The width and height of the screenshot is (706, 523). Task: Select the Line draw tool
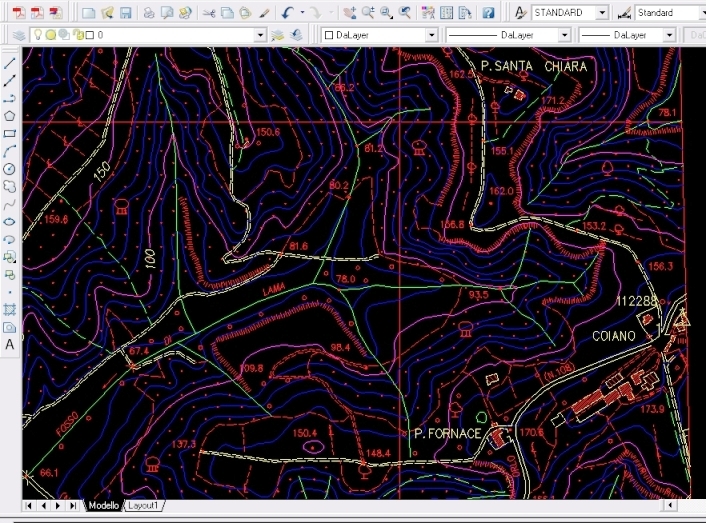(9, 63)
